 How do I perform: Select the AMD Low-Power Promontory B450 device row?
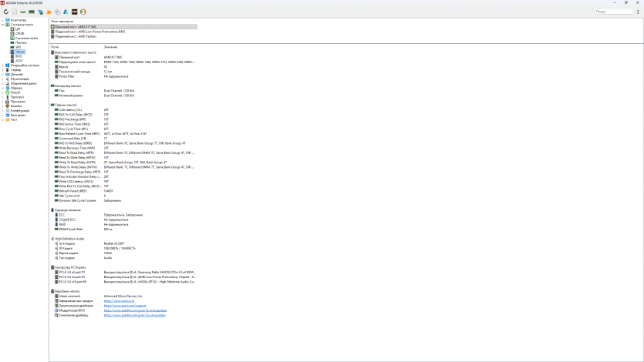(x=90, y=32)
